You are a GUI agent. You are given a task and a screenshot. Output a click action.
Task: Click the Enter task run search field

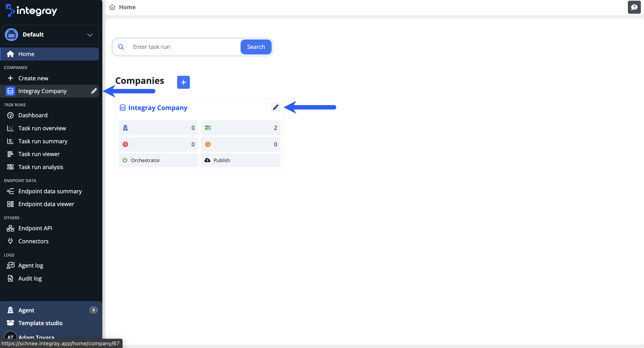pos(184,47)
